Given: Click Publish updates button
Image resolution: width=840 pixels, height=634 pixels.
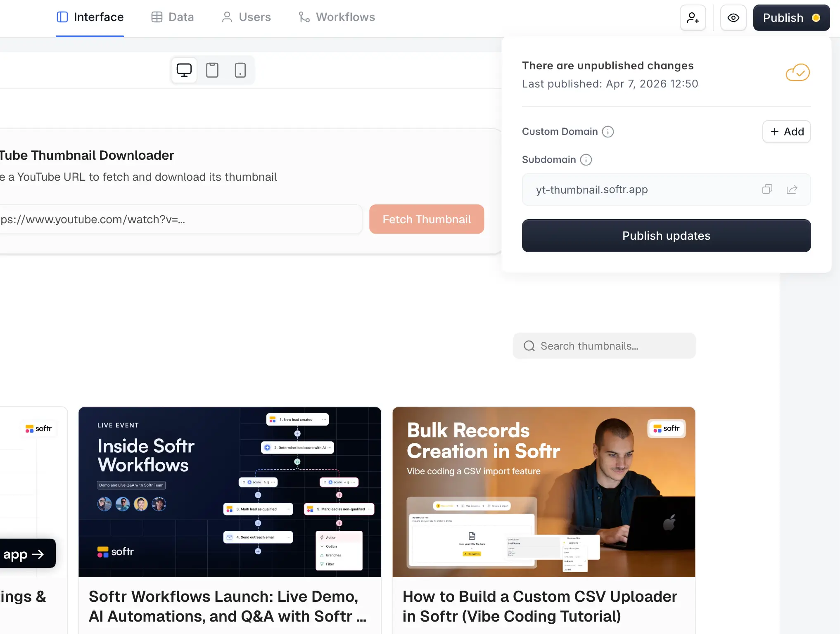Looking at the screenshot, I should tap(666, 236).
